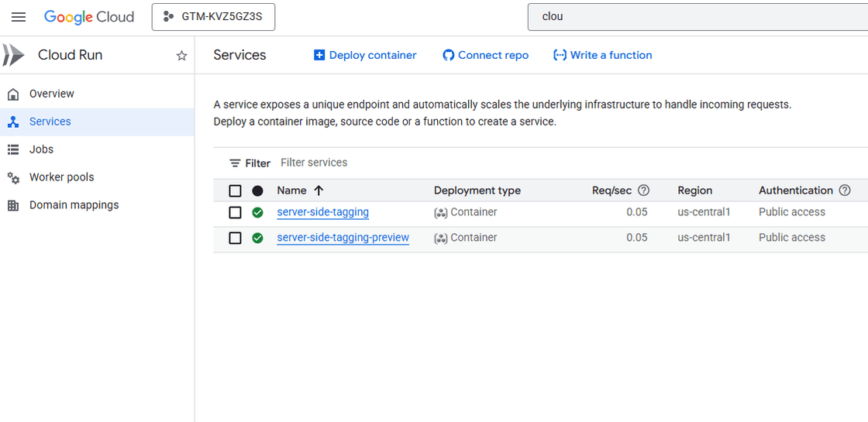Click the Deploy container button
The width and height of the screenshot is (868, 422).
tap(365, 55)
